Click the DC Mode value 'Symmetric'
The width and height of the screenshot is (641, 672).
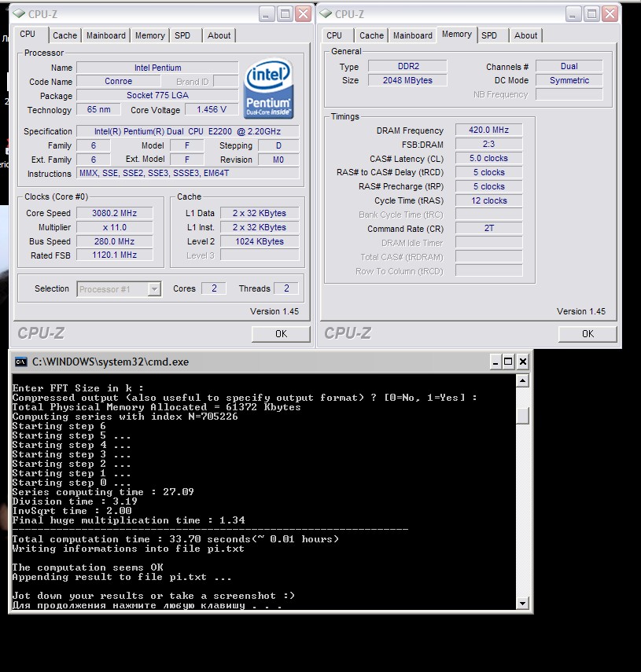[x=569, y=81]
